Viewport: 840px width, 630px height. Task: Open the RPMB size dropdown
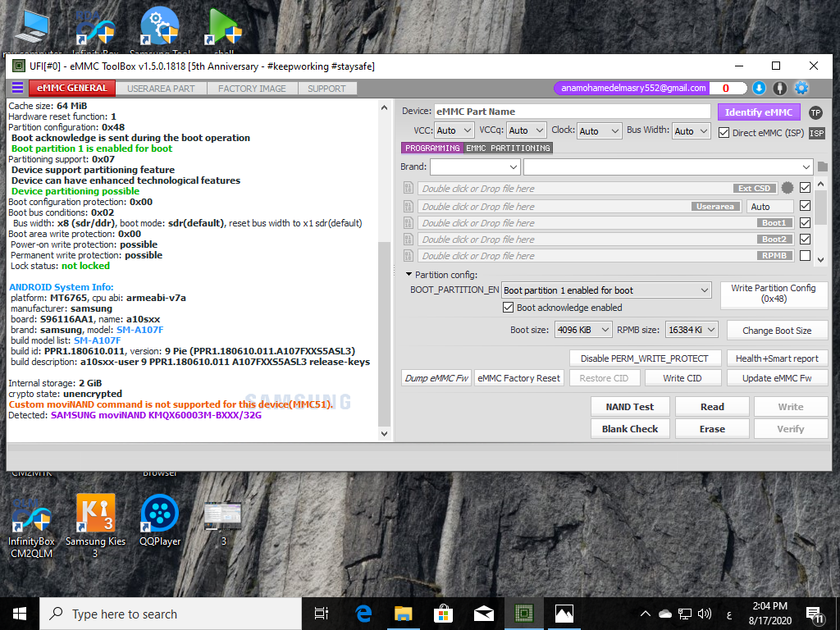tap(692, 330)
